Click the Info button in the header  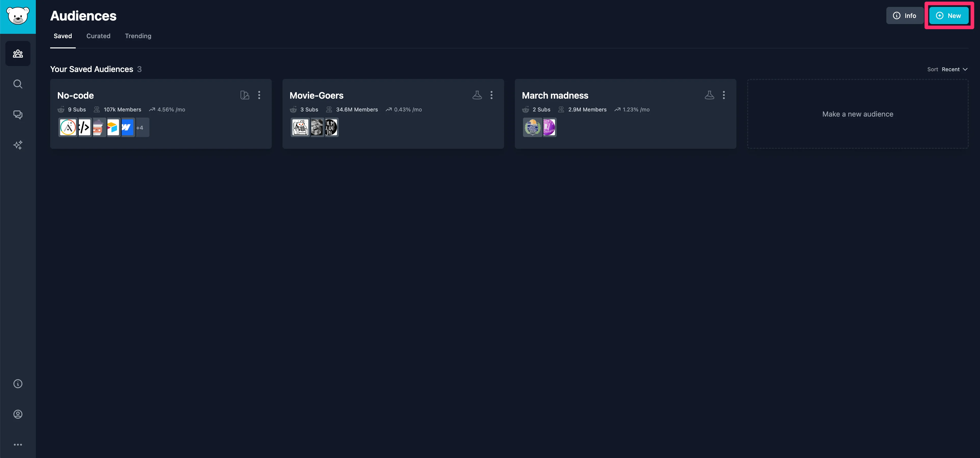pos(905,16)
